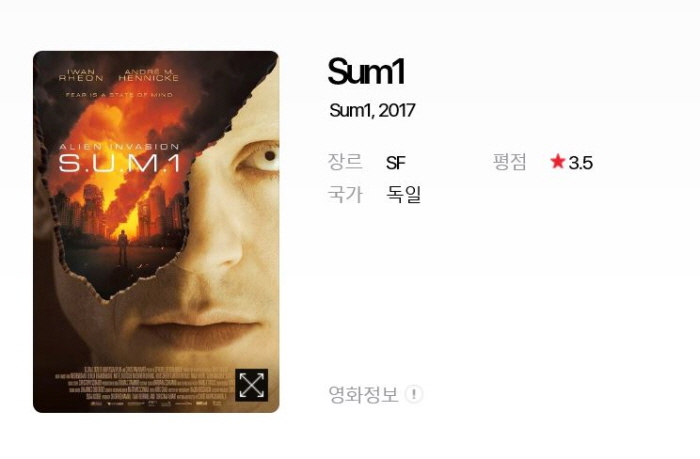Select the 3.5 rating score
Viewport: 700px width, 459px height.
580,163
